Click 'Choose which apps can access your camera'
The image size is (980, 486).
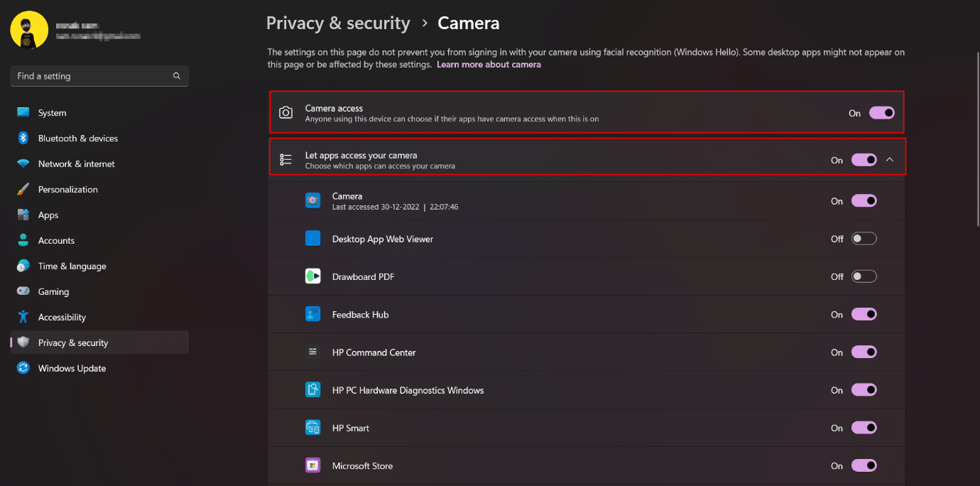click(380, 166)
